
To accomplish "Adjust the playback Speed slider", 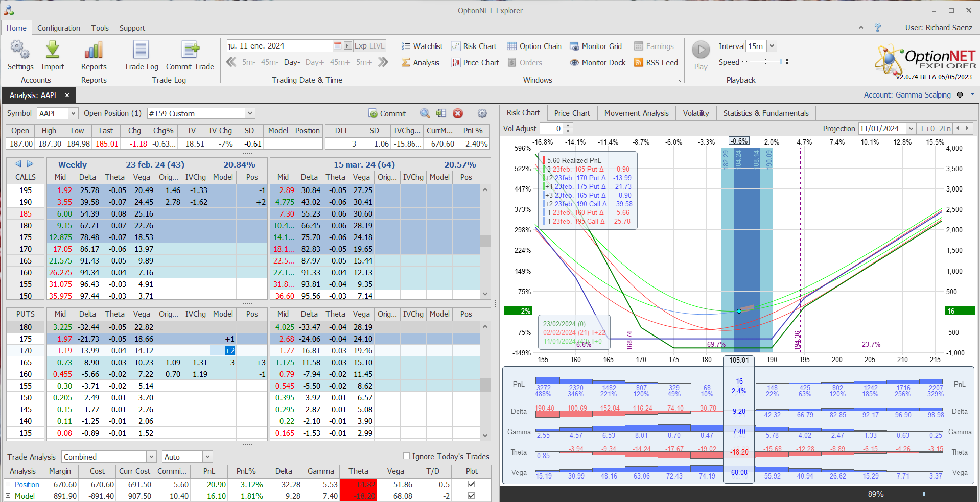I will (765, 62).
